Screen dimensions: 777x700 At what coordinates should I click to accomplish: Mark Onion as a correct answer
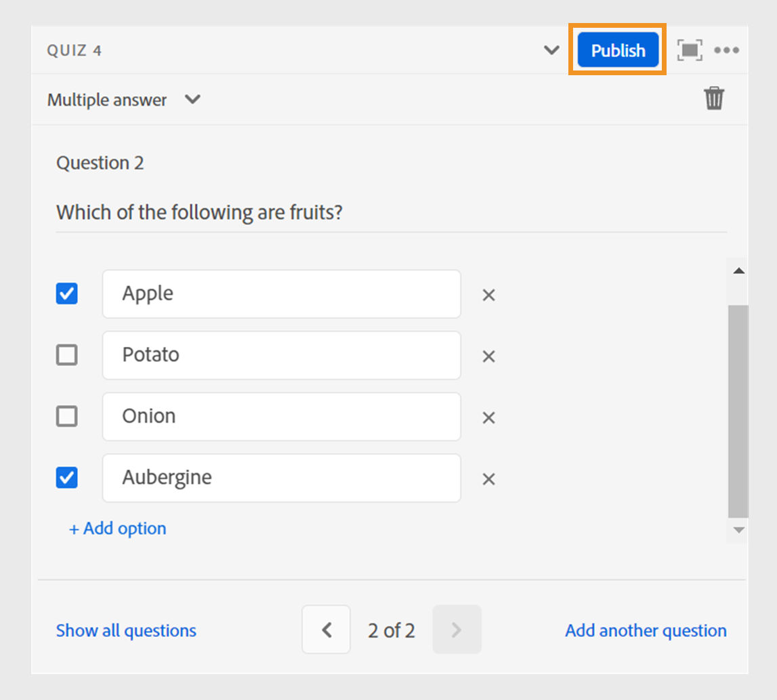(66, 416)
